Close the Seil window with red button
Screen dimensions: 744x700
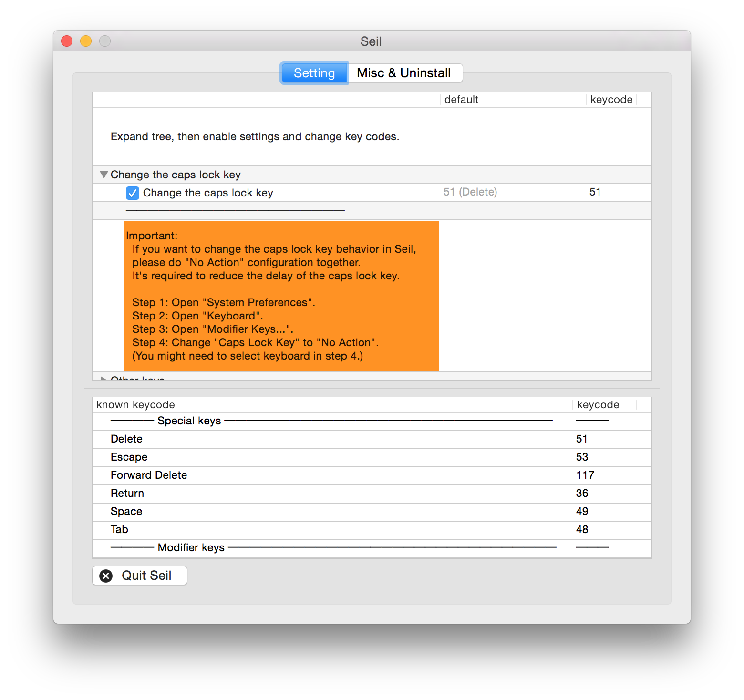(67, 41)
